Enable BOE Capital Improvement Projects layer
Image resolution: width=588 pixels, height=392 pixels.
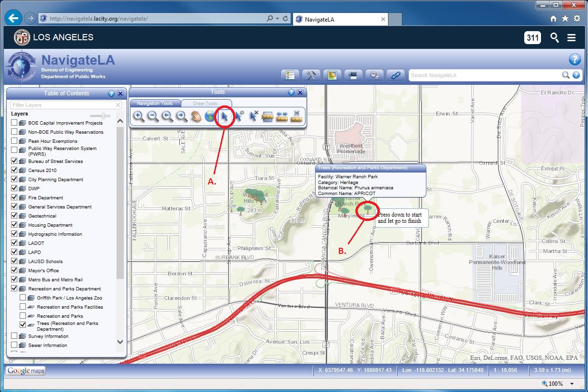14,123
